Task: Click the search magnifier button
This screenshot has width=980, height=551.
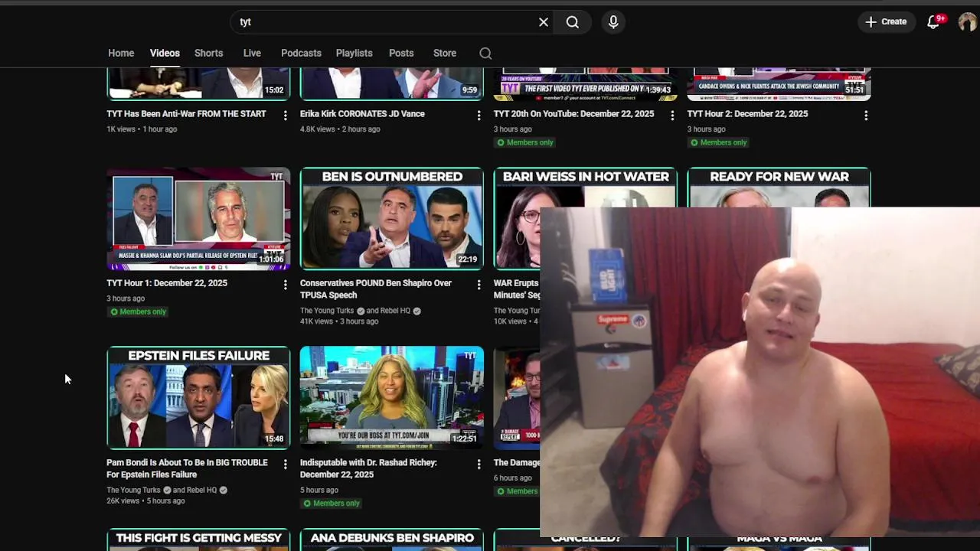Action: point(573,22)
